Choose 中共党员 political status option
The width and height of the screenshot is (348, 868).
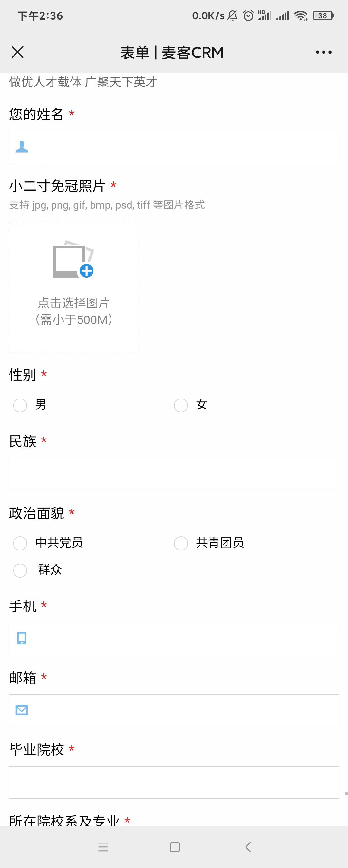(20, 543)
